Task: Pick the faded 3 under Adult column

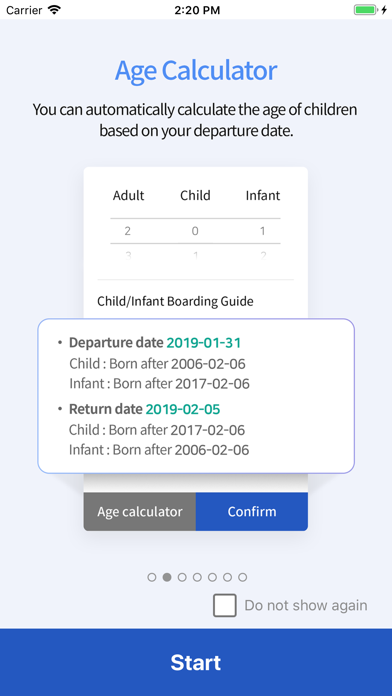Action: (128, 255)
